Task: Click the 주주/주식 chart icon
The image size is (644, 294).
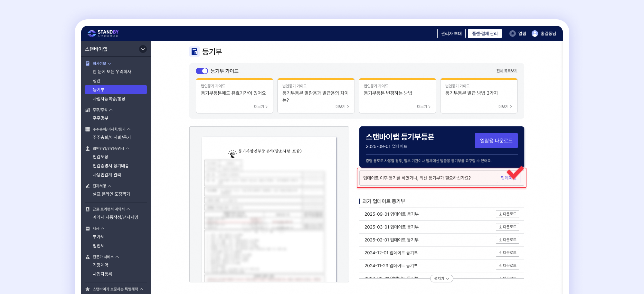Action: point(88,110)
